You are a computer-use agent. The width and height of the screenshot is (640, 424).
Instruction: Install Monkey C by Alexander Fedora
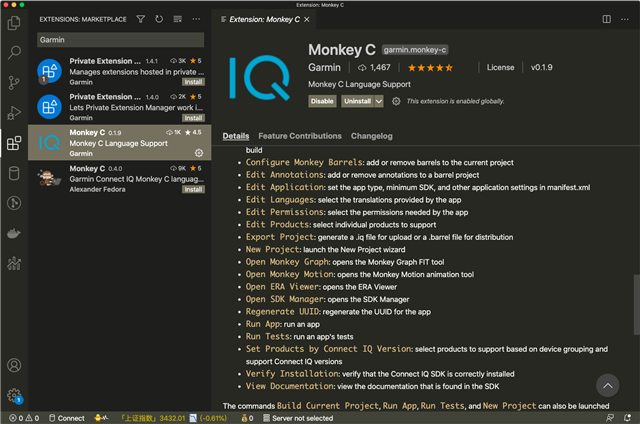[193, 189]
